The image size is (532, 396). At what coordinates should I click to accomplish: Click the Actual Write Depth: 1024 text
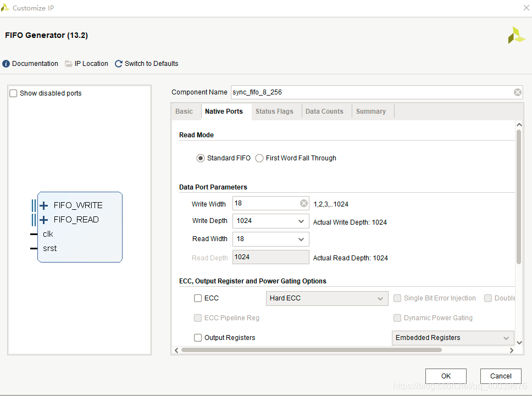(x=350, y=222)
